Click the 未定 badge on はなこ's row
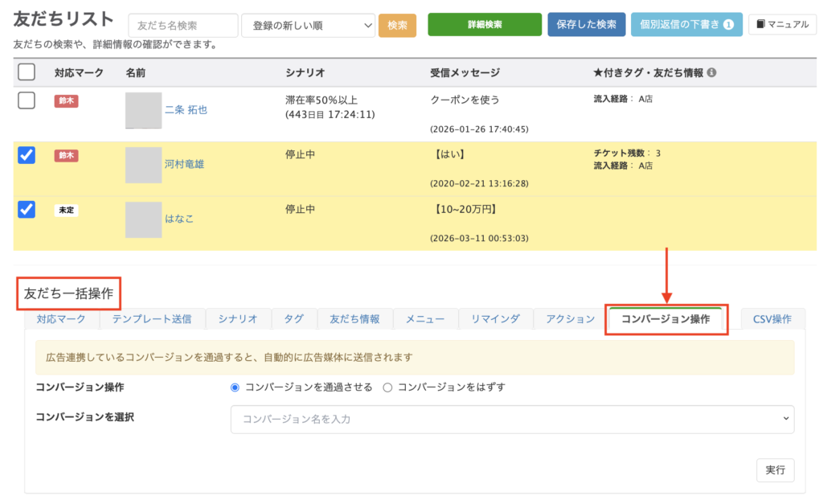This screenshot has height=504, width=823. pos(66,210)
